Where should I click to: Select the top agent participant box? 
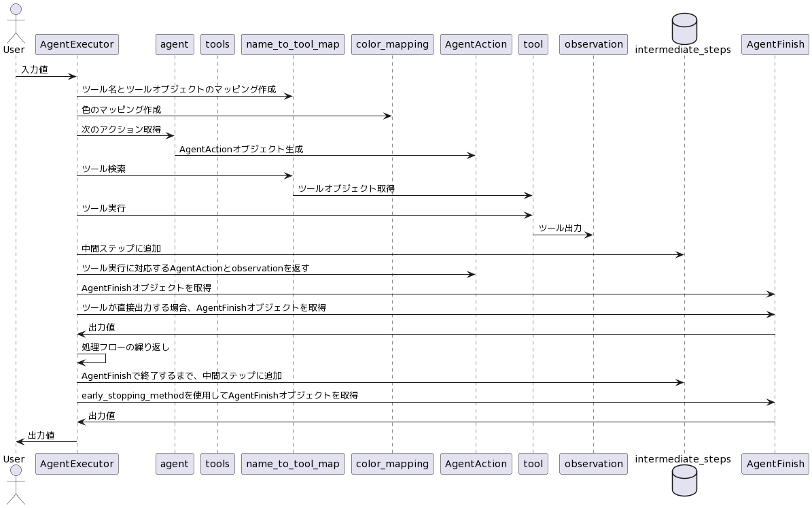[x=175, y=45]
